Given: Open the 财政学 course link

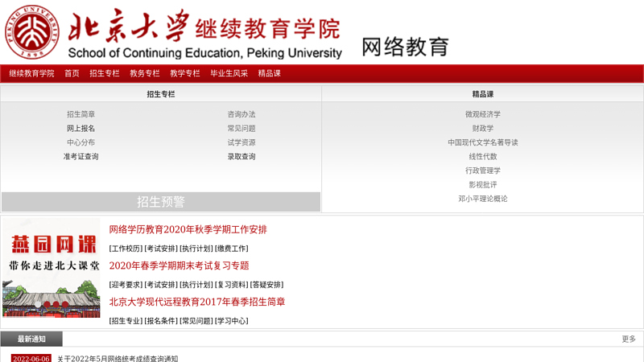Looking at the screenshot, I should coord(482,129).
